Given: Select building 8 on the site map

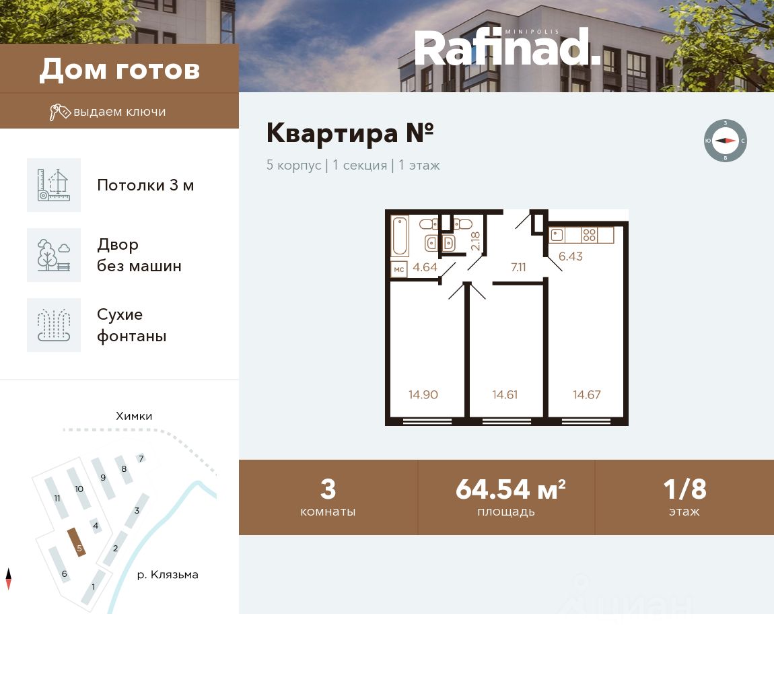Looking at the screenshot, I should pos(124,469).
